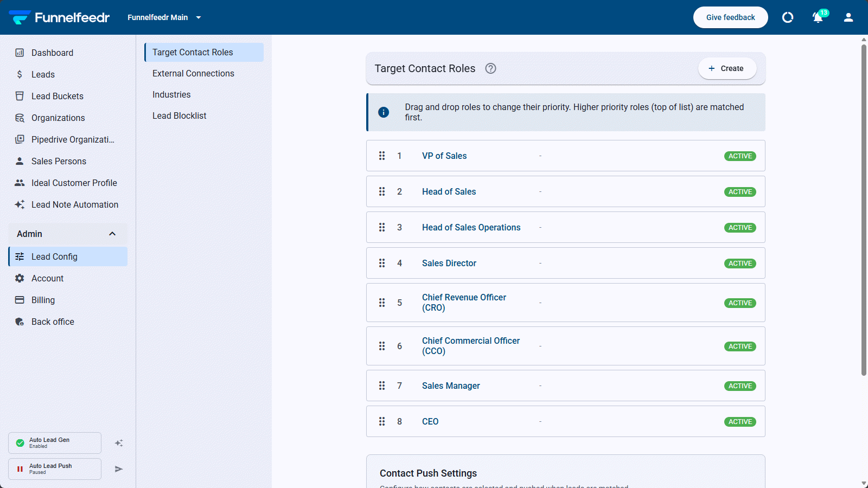Image resolution: width=868 pixels, height=488 pixels.
Task: Select Target Contact Roles tab
Action: pos(204,52)
